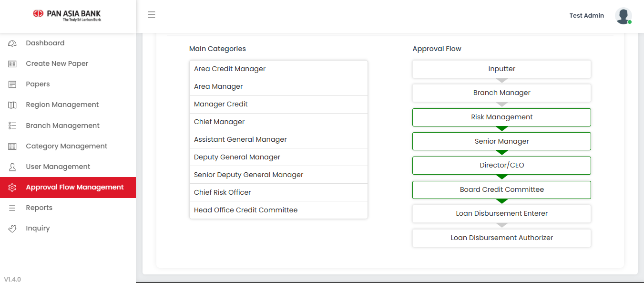Image resolution: width=644 pixels, height=283 pixels.
Task: Toggle the hamburger sidebar menu
Action: (152, 15)
